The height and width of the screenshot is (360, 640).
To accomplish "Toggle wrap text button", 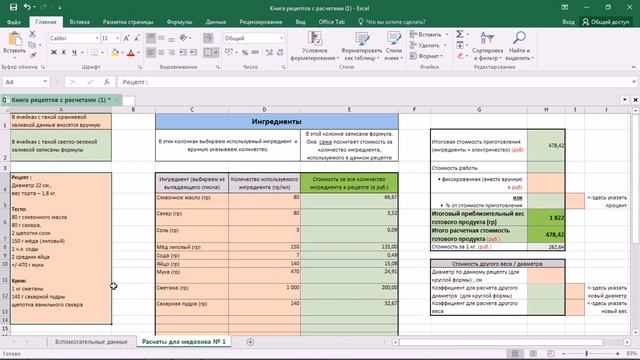I will [208, 38].
